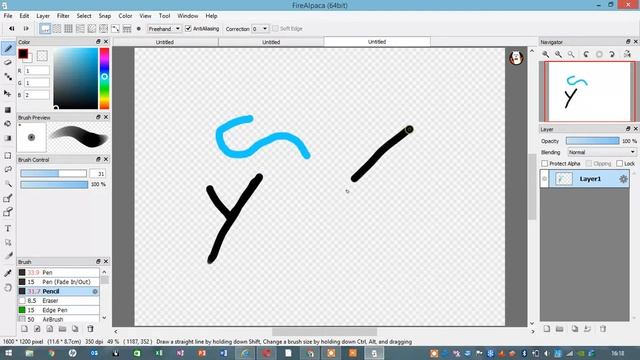Switch to the second Untitled tab
The height and width of the screenshot is (360, 640).
(x=271, y=42)
